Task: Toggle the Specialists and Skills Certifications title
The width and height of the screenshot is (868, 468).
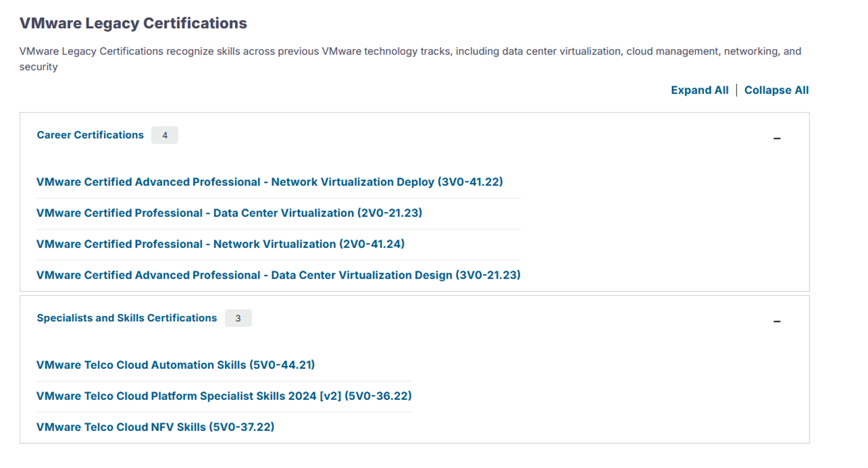Action: (127, 318)
